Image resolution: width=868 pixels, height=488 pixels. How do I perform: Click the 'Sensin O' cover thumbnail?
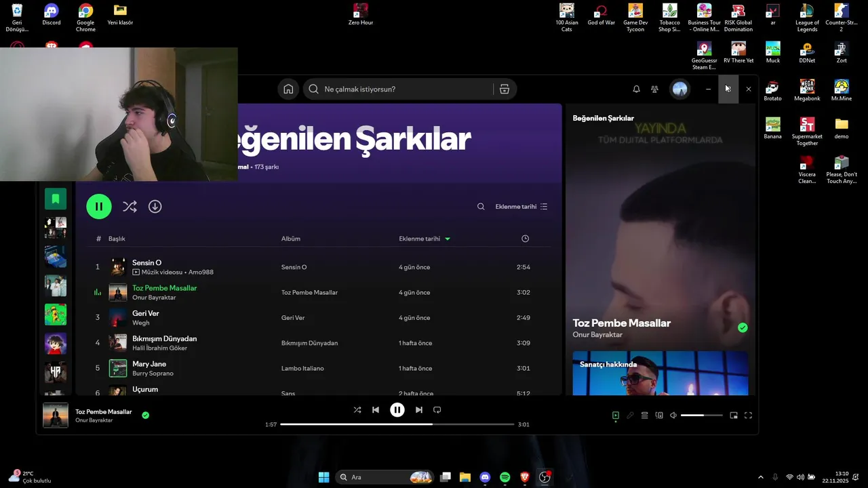point(118,267)
